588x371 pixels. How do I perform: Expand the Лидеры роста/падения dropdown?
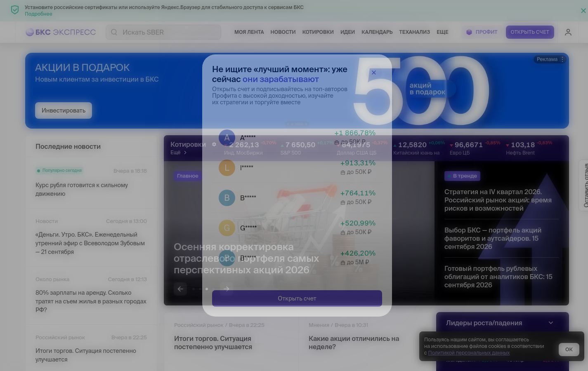pos(551,323)
